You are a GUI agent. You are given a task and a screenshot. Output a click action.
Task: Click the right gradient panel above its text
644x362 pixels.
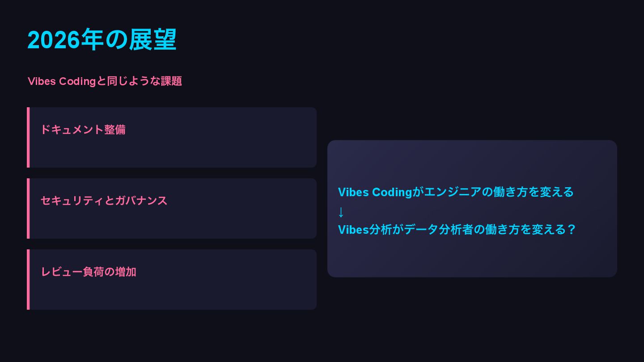pos(472,162)
